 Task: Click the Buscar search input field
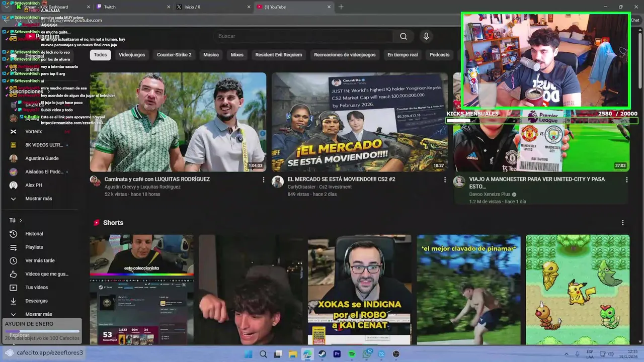click(303, 36)
